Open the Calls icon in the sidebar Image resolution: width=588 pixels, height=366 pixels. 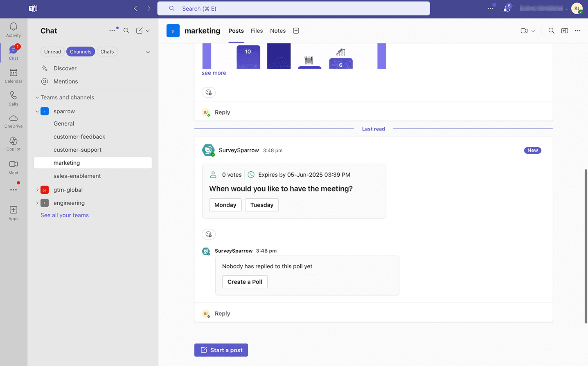[14, 98]
